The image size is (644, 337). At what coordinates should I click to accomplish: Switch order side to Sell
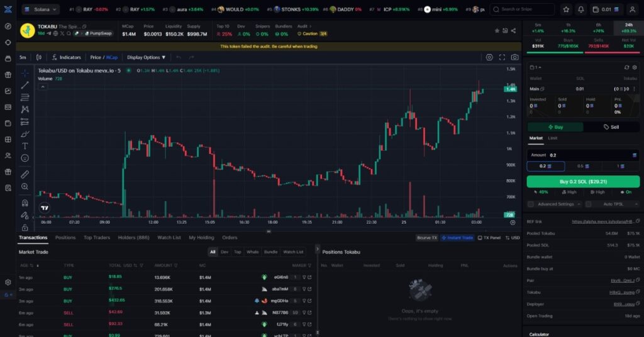(x=611, y=127)
